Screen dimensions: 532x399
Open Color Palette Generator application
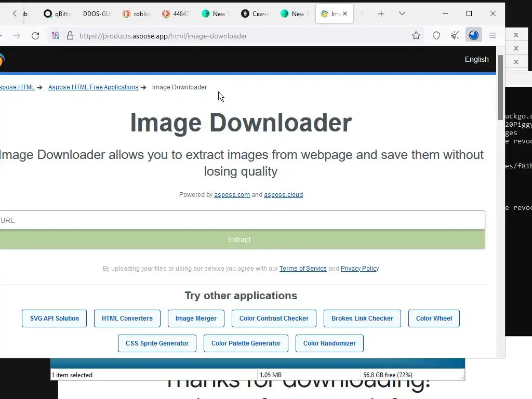pyautogui.click(x=246, y=343)
